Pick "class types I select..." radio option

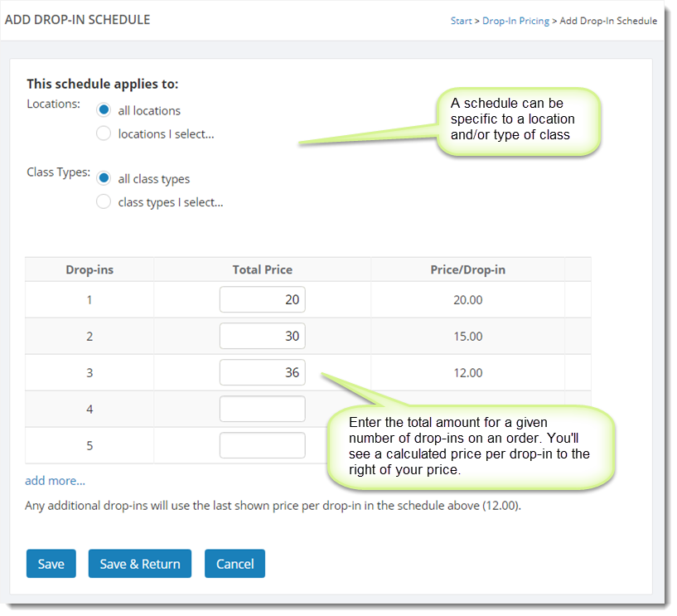pos(104,201)
